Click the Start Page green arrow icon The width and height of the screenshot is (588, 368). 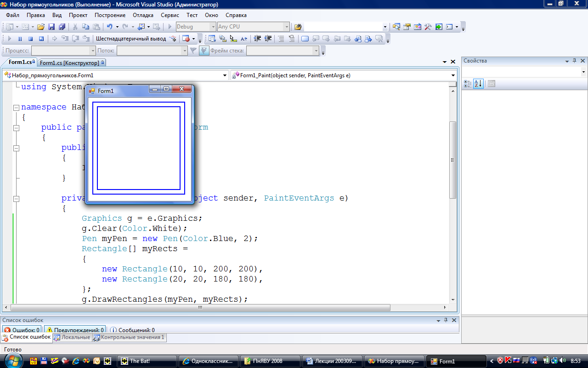(x=439, y=27)
